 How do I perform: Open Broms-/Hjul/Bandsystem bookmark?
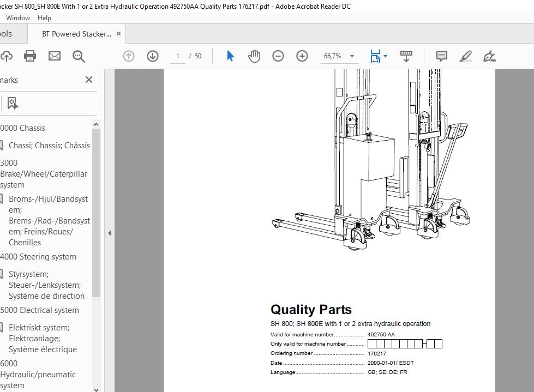[49, 220]
